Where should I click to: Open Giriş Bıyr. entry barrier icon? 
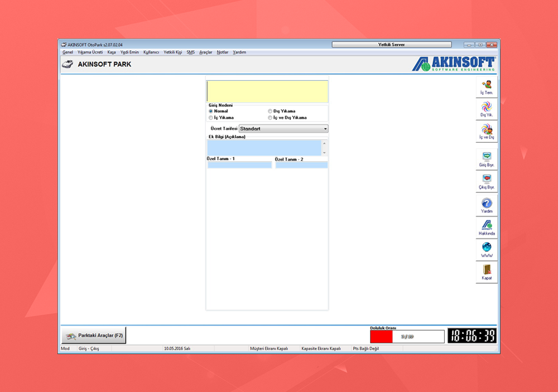487,159
